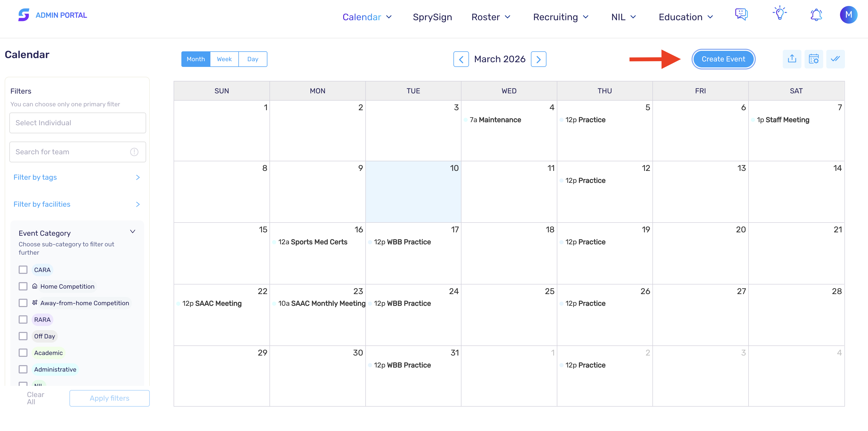Click the Away-from-home plane icon
Screen dimensions: 868x431
(x=35, y=303)
